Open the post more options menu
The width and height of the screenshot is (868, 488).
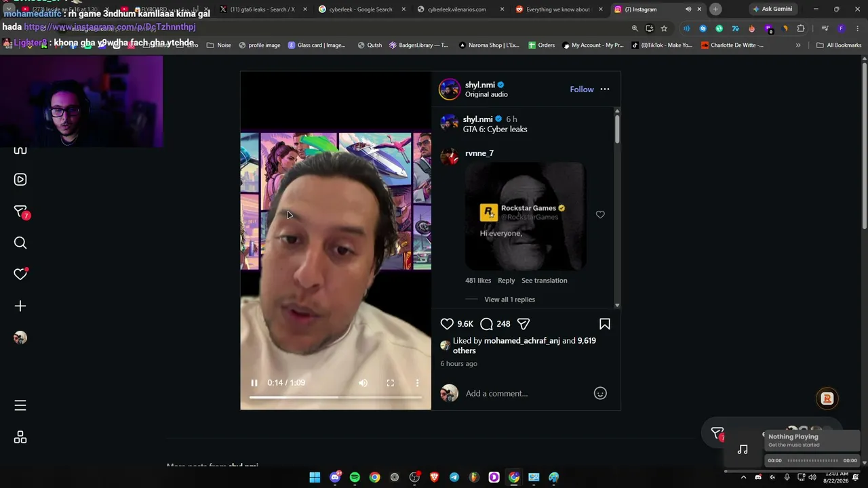pyautogui.click(x=605, y=89)
